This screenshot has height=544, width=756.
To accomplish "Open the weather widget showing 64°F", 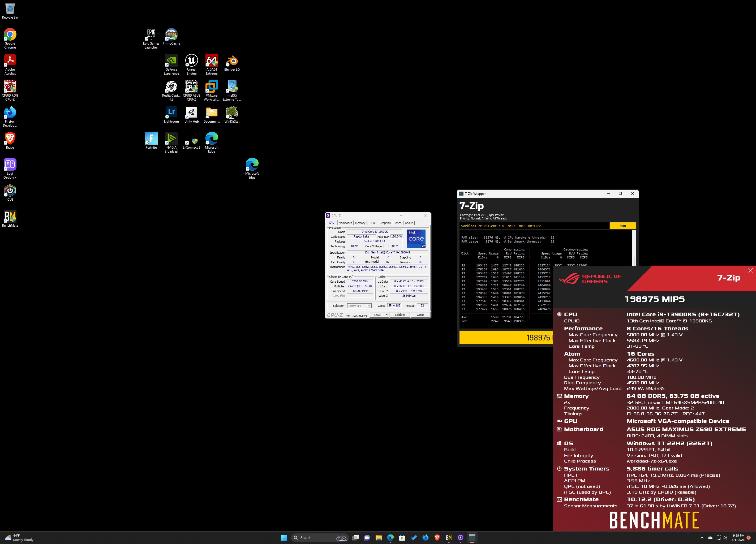I will click(19, 537).
